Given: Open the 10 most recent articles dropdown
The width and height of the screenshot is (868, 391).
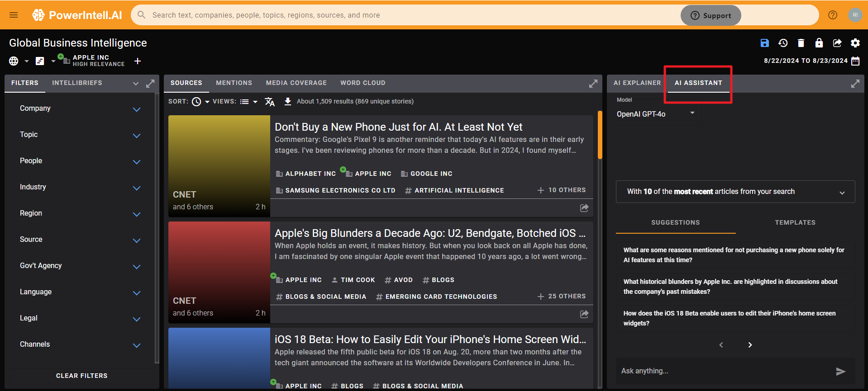Looking at the screenshot, I should coord(735,192).
